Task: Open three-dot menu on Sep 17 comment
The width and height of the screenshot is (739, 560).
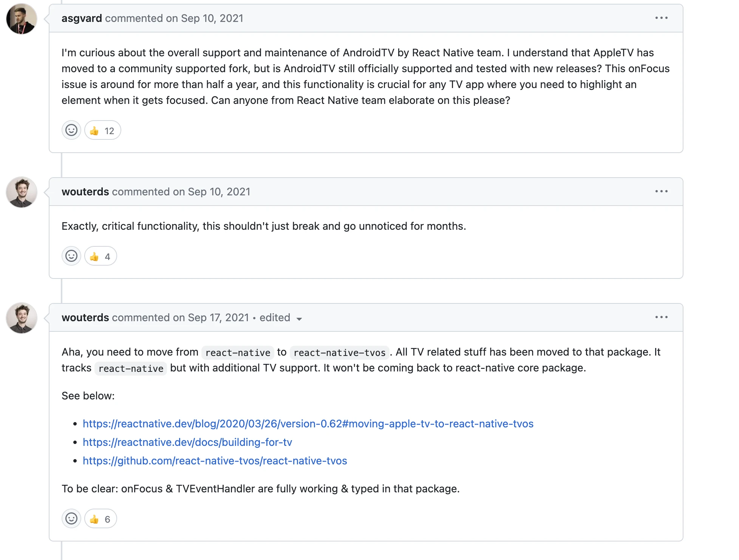Action: 661,317
